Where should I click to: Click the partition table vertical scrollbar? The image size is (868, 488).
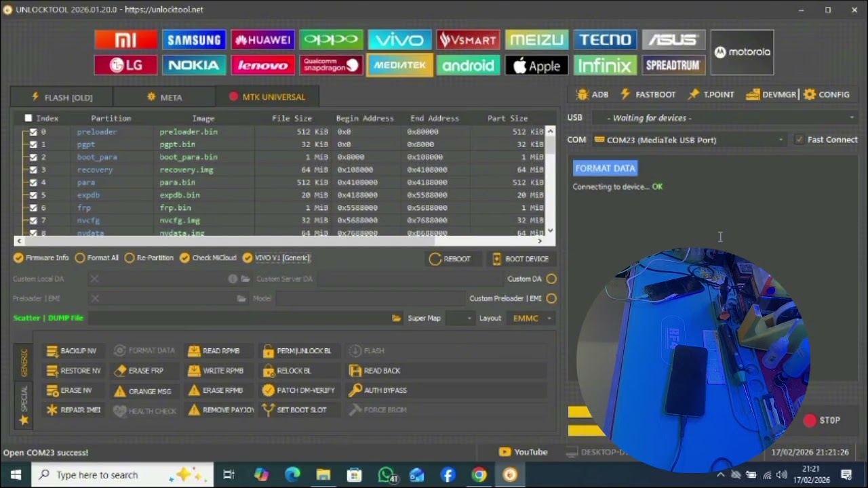click(x=550, y=181)
